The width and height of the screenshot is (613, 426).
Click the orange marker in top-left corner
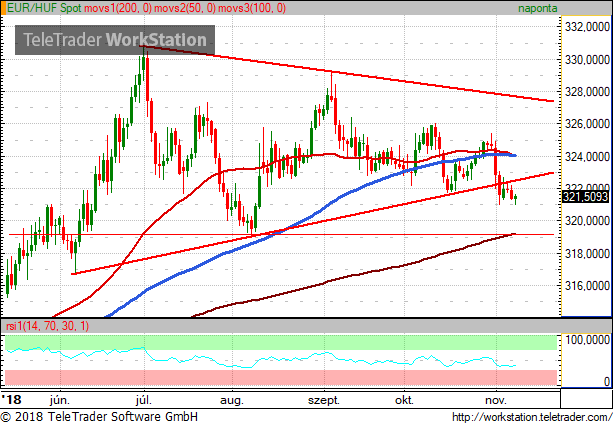[3, 8]
